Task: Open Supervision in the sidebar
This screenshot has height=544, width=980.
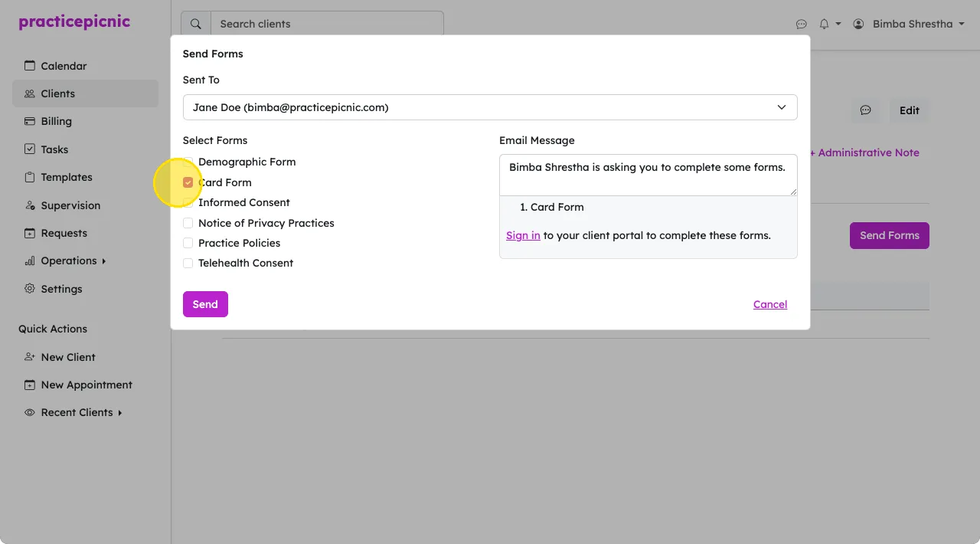Action: [85, 205]
